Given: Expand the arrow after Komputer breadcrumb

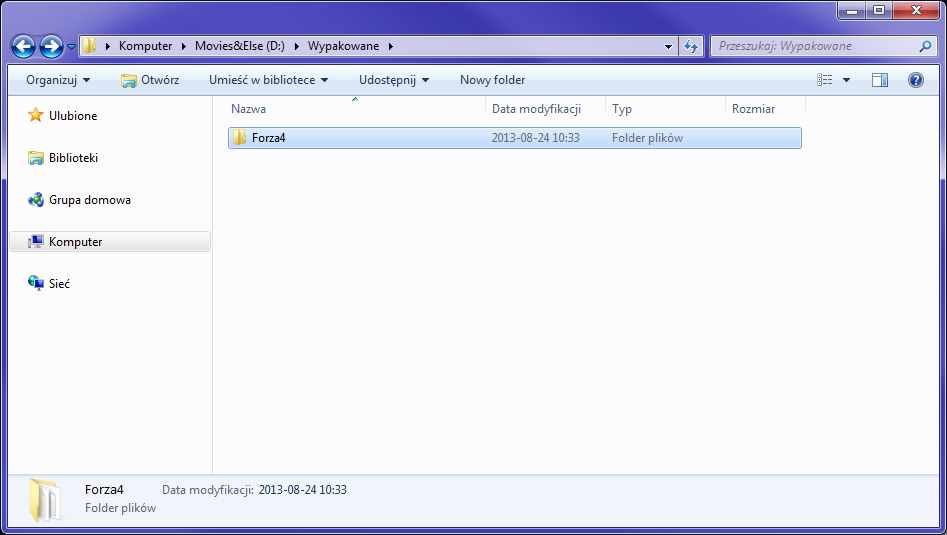Looking at the screenshot, I should point(184,46).
